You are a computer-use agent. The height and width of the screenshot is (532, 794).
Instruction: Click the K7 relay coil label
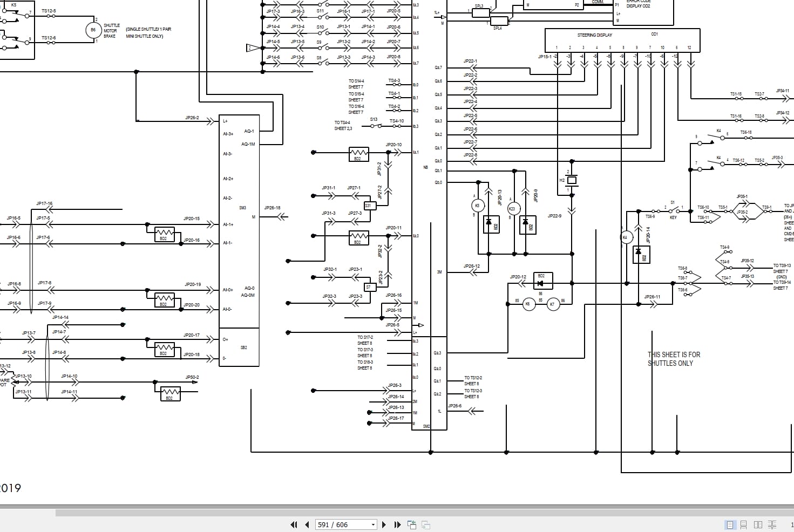click(552, 304)
